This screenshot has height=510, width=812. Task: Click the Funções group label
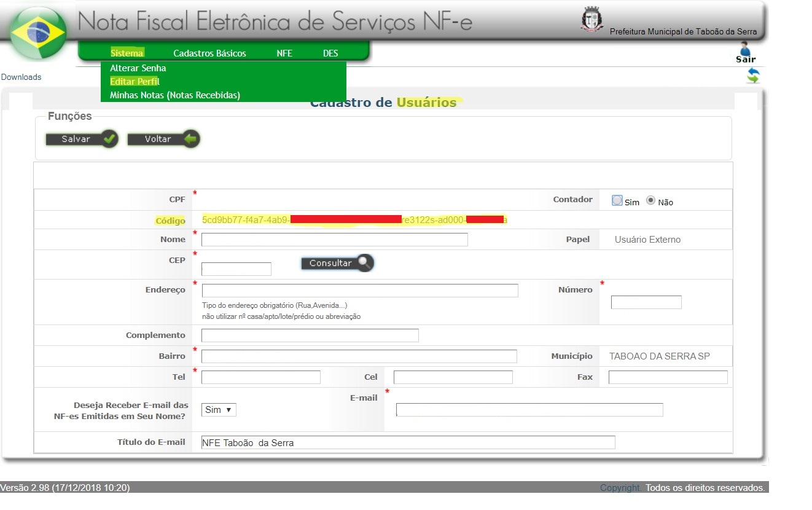pos(70,116)
